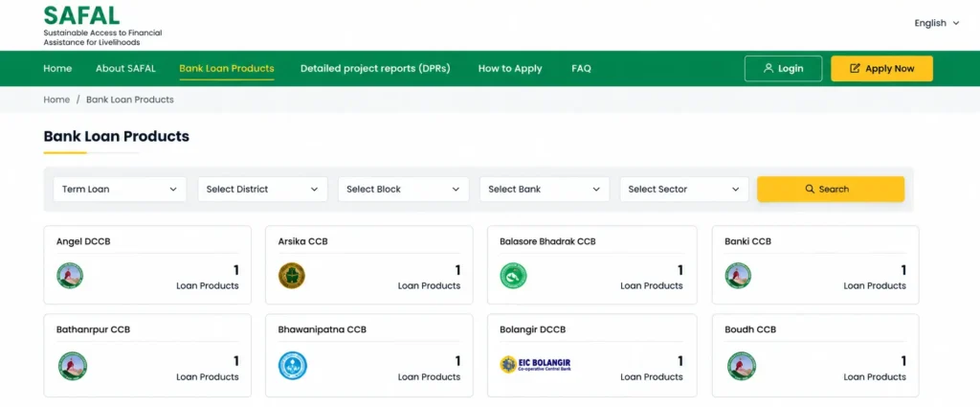Open the Bathanrpur CCB card title
Viewport: 980px width, 407px height.
pos(93,329)
